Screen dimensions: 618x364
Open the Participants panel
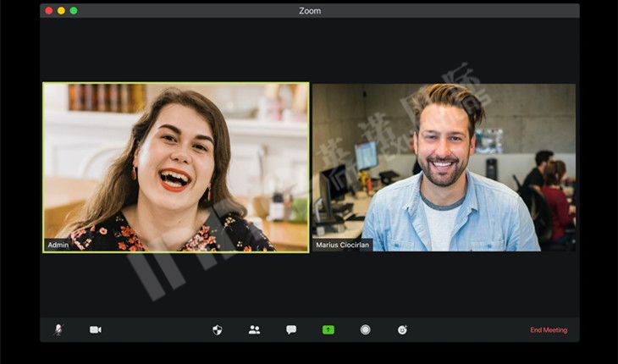[254, 329]
